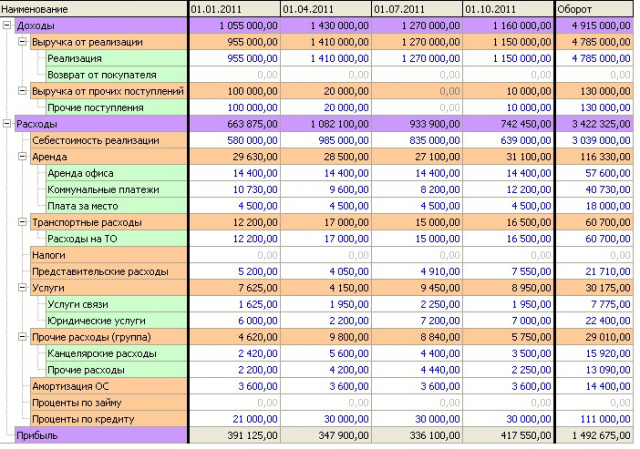Collapse the Транспортные расходы subgroup
Viewport: 640px width, 449px height.
22,222
